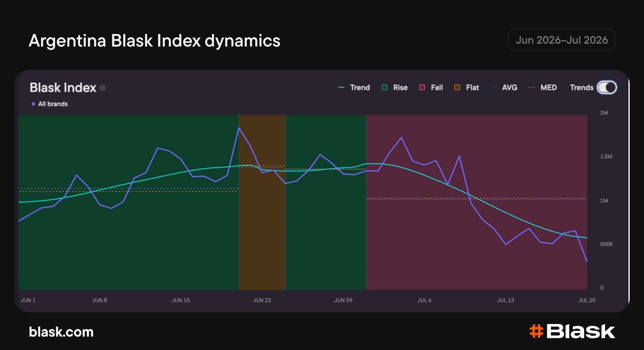
Task: Switch off the Trends toggle
Action: click(x=607, y=88)
